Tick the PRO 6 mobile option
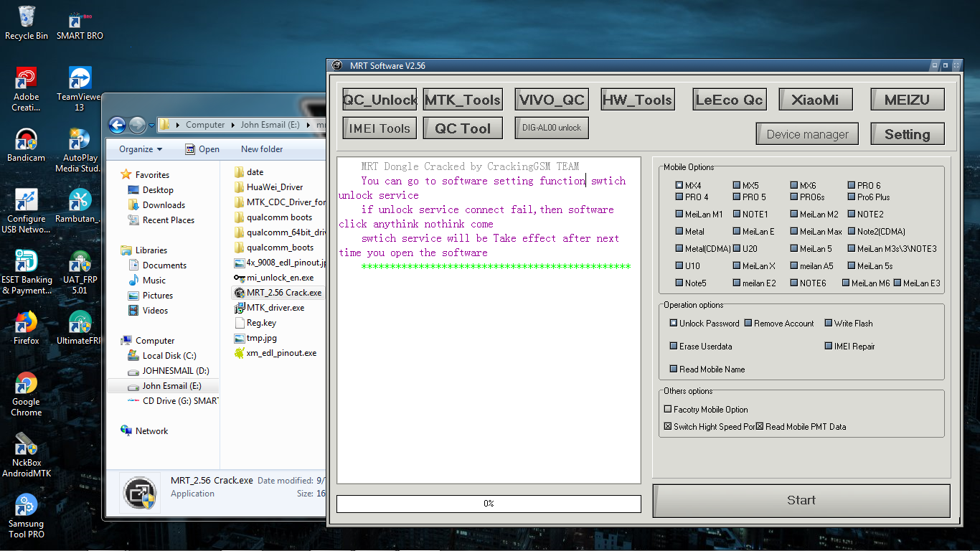The width and height of the screenshot is (980, 551). pyautogui.click(x=851, y=185)
